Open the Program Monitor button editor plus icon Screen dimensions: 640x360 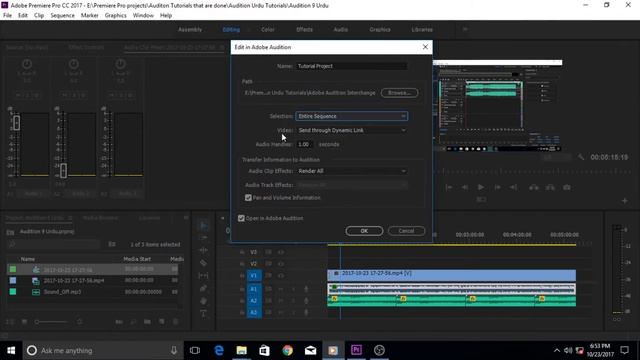[x=624, y=200]
